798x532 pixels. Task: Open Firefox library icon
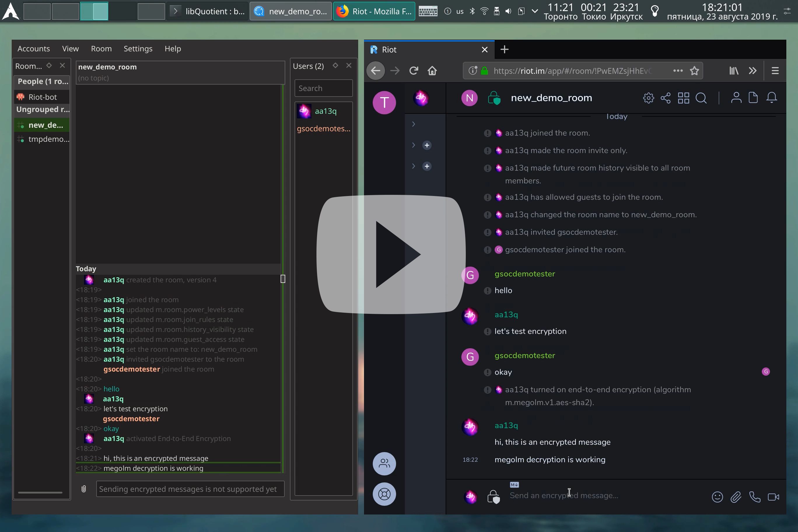734,71
